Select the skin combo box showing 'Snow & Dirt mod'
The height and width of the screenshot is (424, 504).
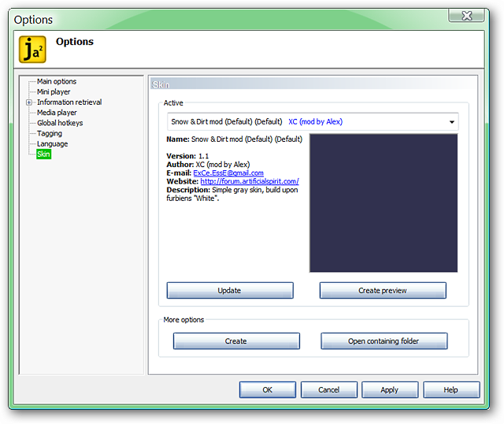[x=313, y=121]
